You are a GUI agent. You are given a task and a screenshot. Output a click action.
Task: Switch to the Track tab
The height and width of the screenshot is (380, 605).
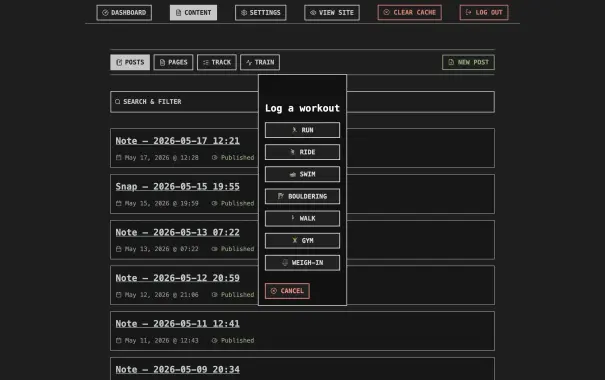[x=216, y=62]
